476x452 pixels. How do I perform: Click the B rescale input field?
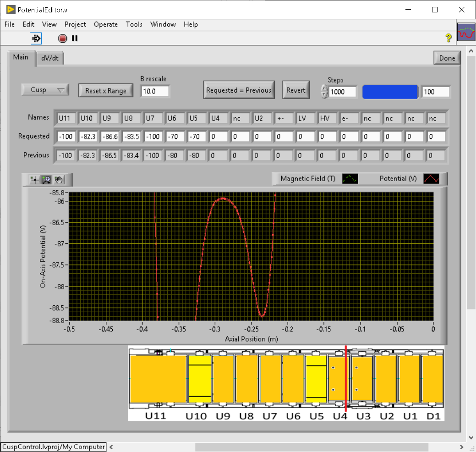(x=155, y=91)
